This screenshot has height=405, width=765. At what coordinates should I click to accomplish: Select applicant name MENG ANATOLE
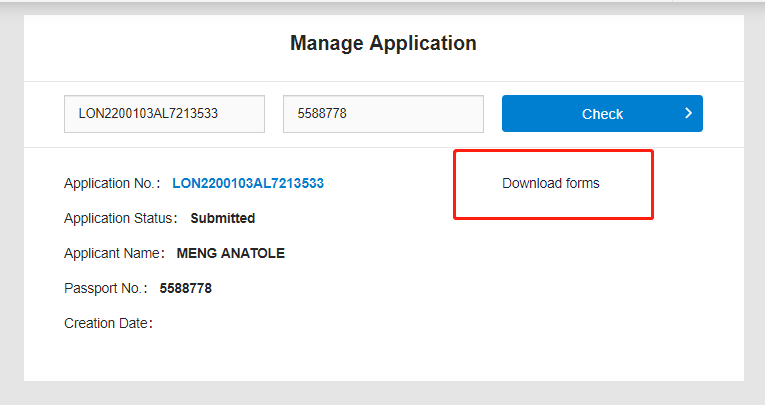tap(230, 253)
